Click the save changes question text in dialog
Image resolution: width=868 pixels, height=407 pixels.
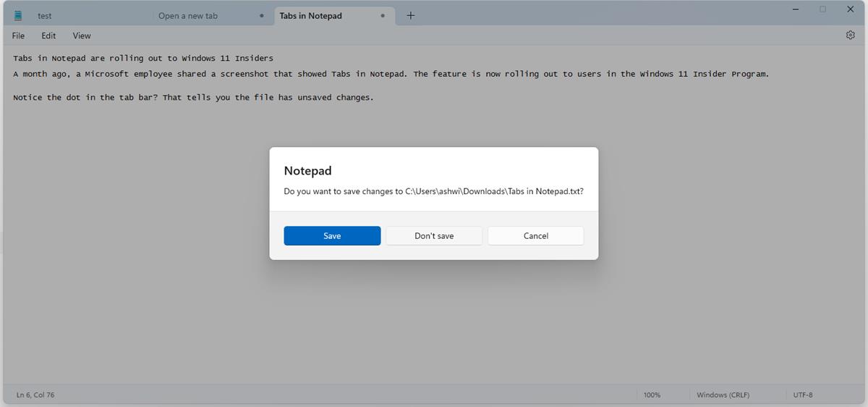433,191
